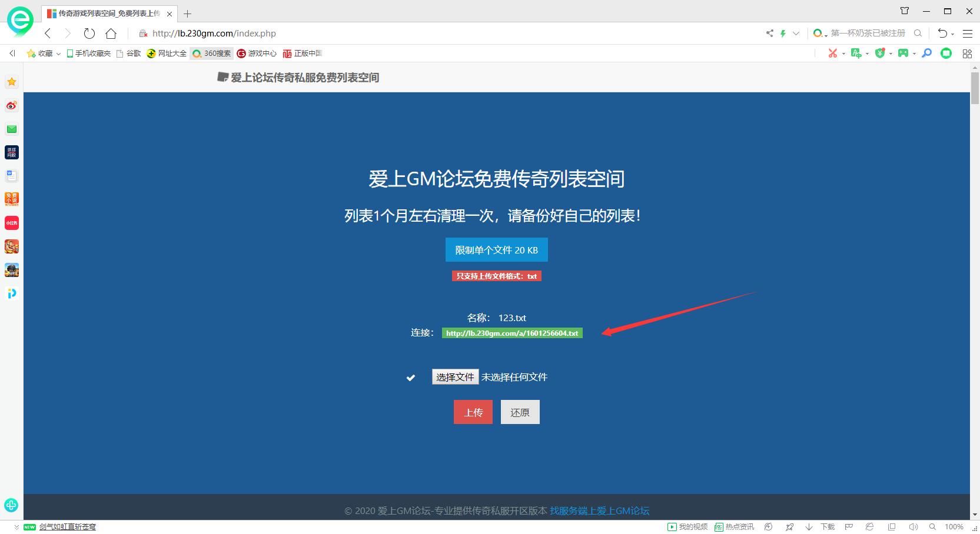Viewport: 980px width, 534px height.
Task: Click the mail icon in left sidebar
Action: coord(12,128)
